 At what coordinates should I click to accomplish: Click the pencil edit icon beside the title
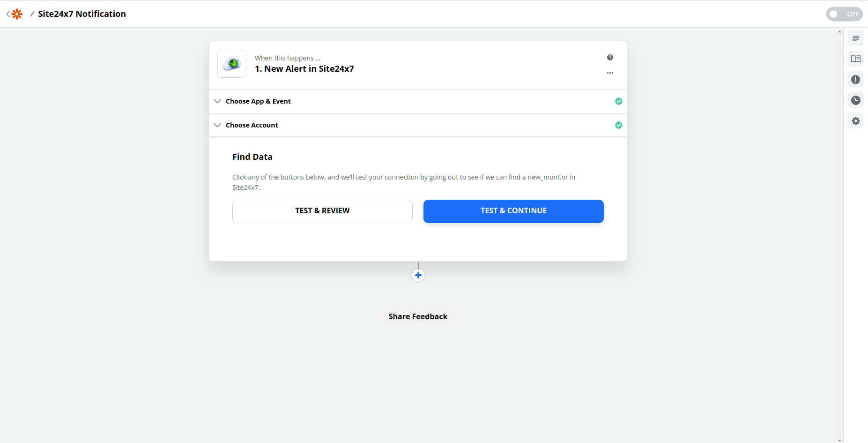click(32, 14)
